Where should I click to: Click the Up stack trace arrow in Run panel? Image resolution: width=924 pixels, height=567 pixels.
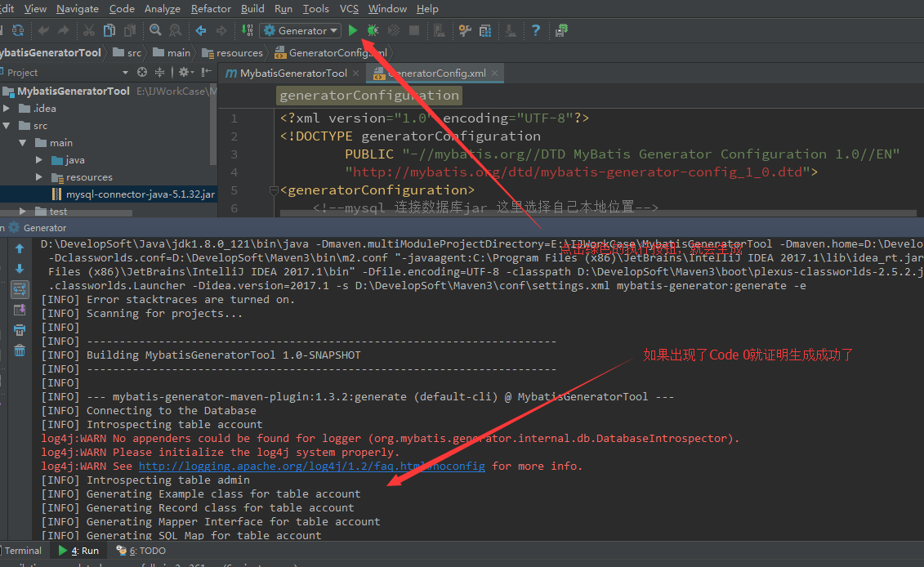[x=20, y=248]
